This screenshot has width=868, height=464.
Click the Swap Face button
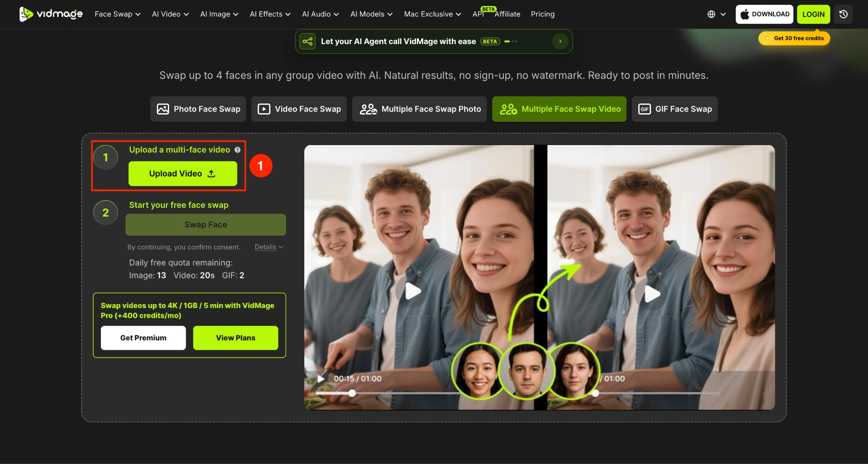[206, 224]
